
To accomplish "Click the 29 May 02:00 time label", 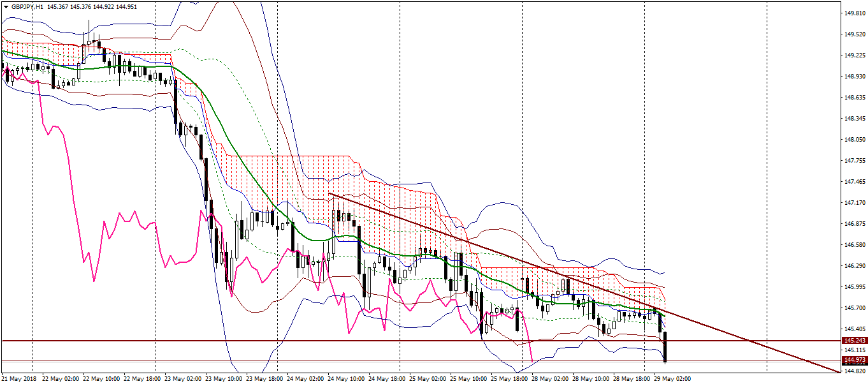I will [671, 379].
